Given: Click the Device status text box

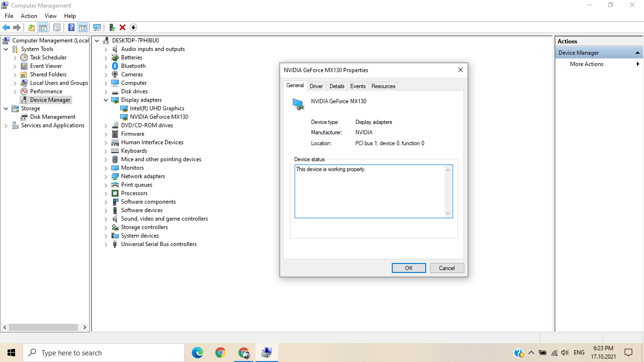Looking at the screenshot, I should pos(373,191).
